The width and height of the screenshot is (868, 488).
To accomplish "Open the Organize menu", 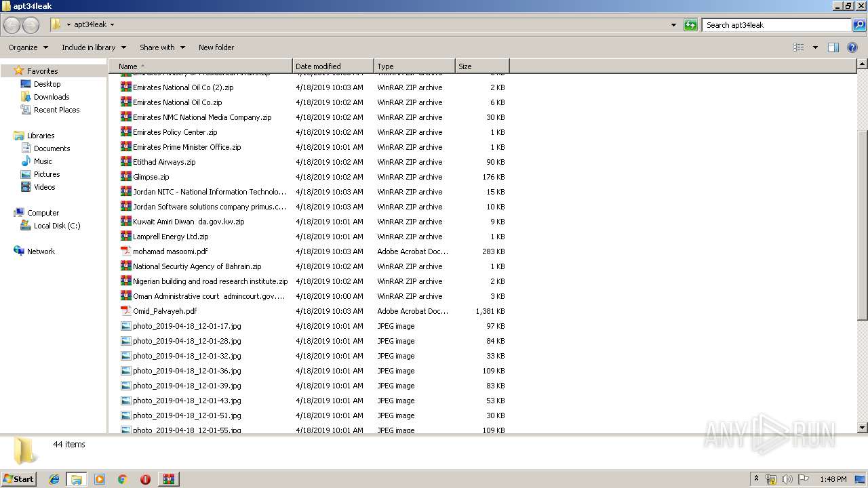I will tap(28, 47).
